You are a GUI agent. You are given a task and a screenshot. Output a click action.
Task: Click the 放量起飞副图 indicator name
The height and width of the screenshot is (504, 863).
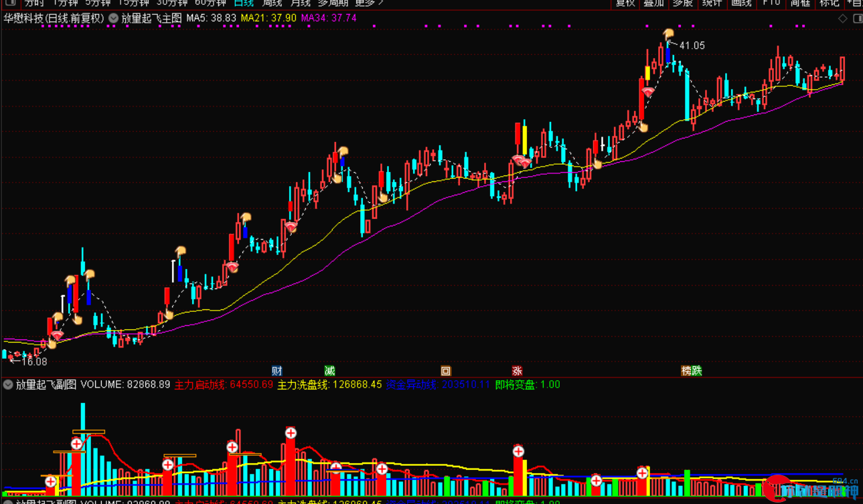46,385
